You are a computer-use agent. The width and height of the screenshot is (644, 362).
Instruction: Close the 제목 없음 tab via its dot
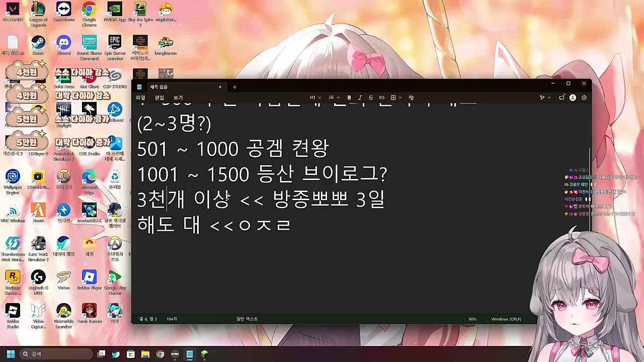[x=220, y=87]
